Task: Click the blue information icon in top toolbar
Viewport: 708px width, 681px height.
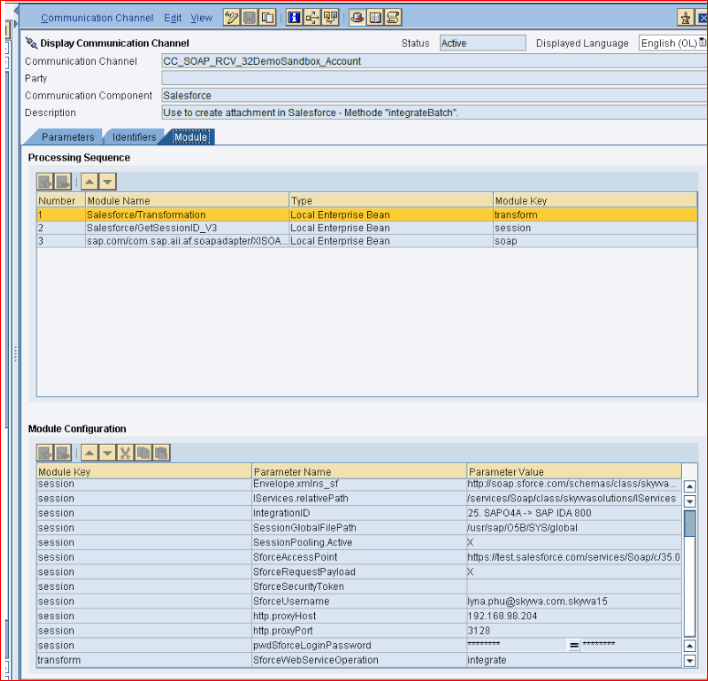Action: click(294, 17)
